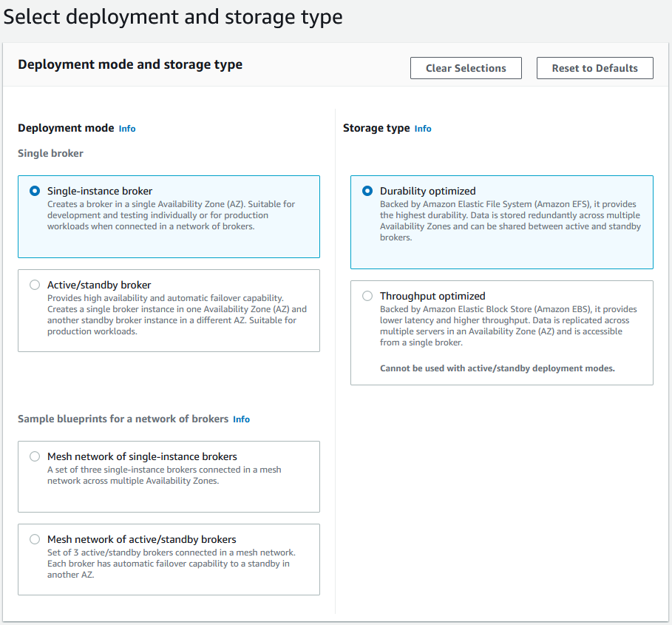Select the Throughput optimized radio button

(367, 296)
